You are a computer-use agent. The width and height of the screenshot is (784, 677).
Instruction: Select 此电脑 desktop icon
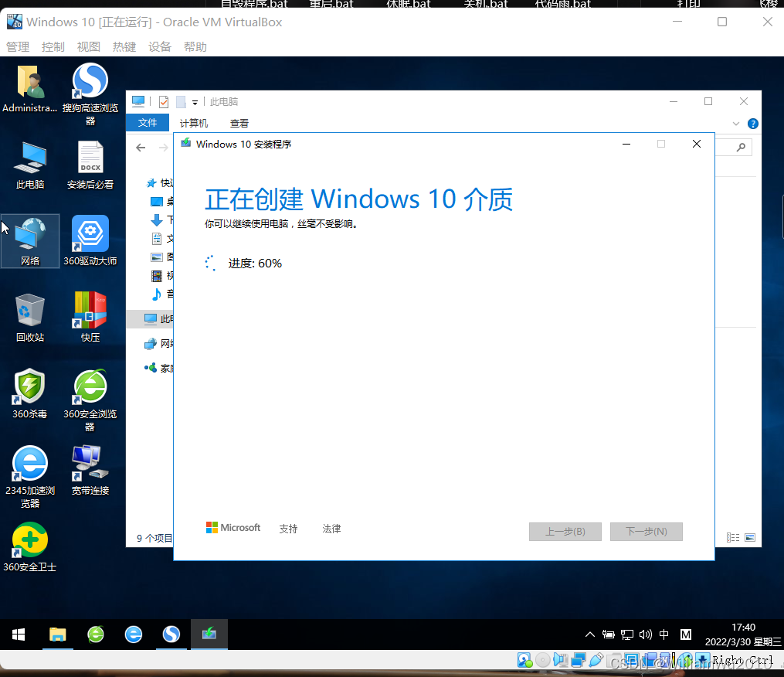pos(30,165)
